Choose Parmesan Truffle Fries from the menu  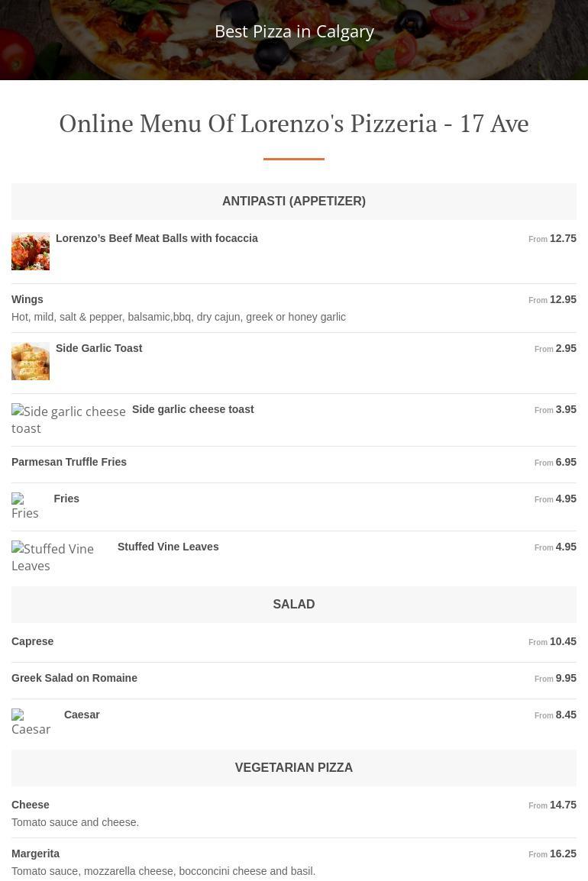pos(69,462)
